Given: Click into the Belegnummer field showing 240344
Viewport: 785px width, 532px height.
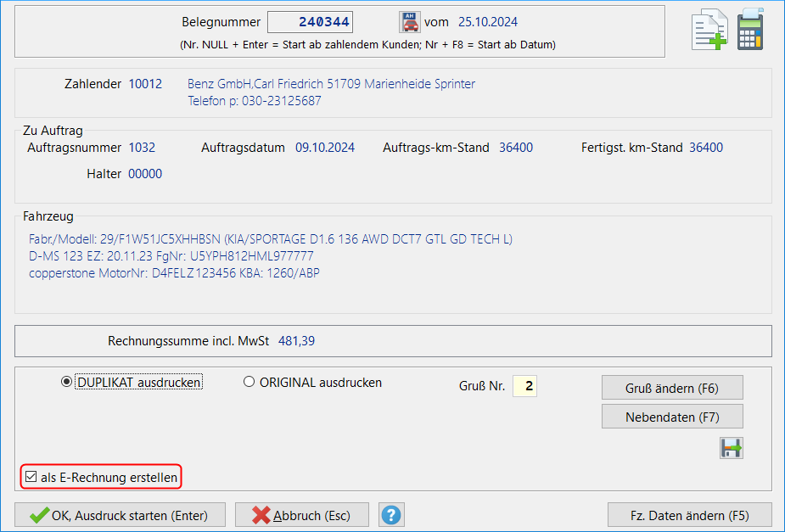Looking at the screenshot, I should (x=311, y=21).
